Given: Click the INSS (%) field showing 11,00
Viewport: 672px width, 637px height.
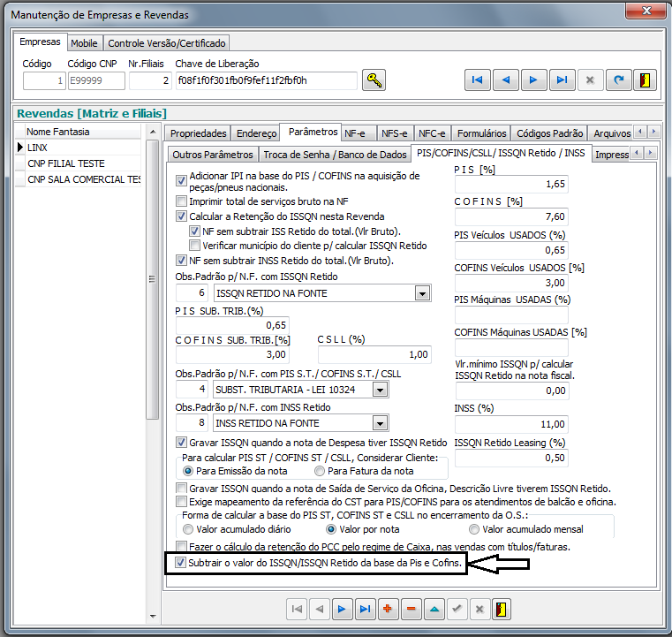Looking at the screenshot, I should tap(511, 424).
